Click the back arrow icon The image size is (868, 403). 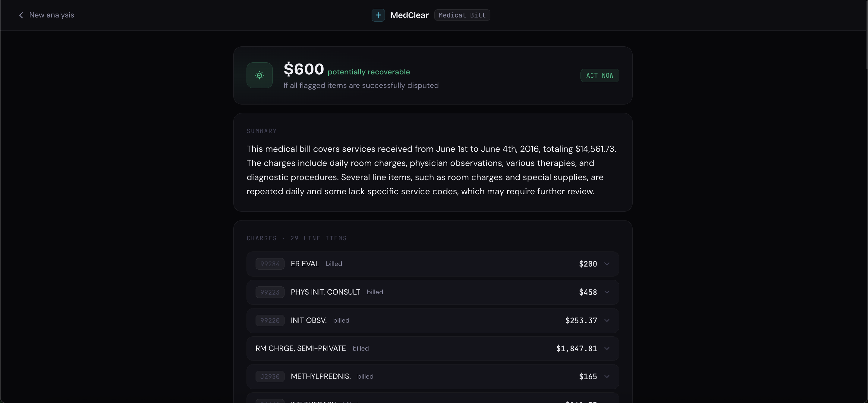(21, 15)
